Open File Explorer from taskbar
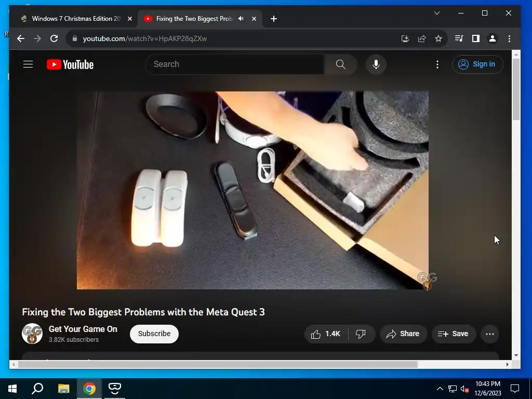The height and width of the screenshot is (399, 532). pyautogui.click(x=63, y=389)
